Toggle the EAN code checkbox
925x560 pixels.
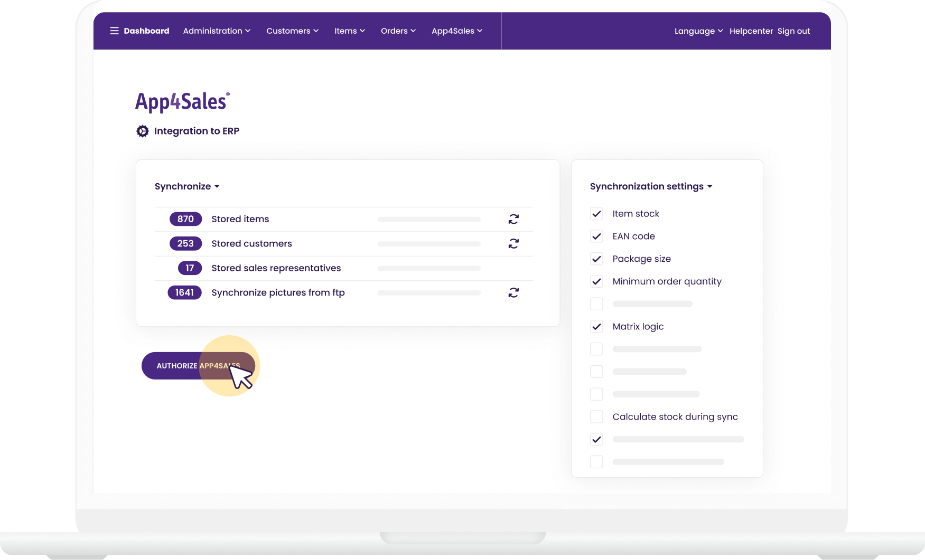pos(596,236)
